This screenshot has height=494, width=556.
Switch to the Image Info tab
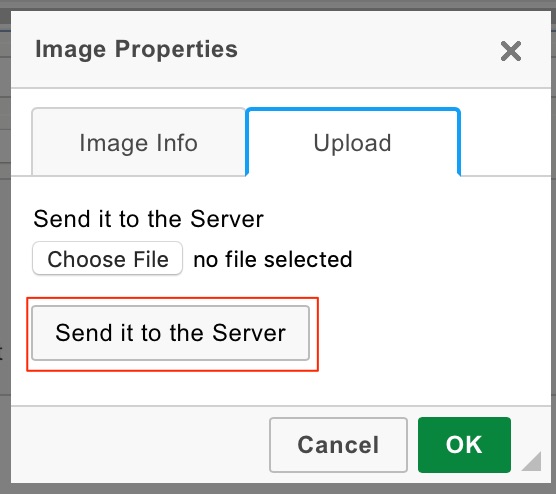(x=139, y=142)
